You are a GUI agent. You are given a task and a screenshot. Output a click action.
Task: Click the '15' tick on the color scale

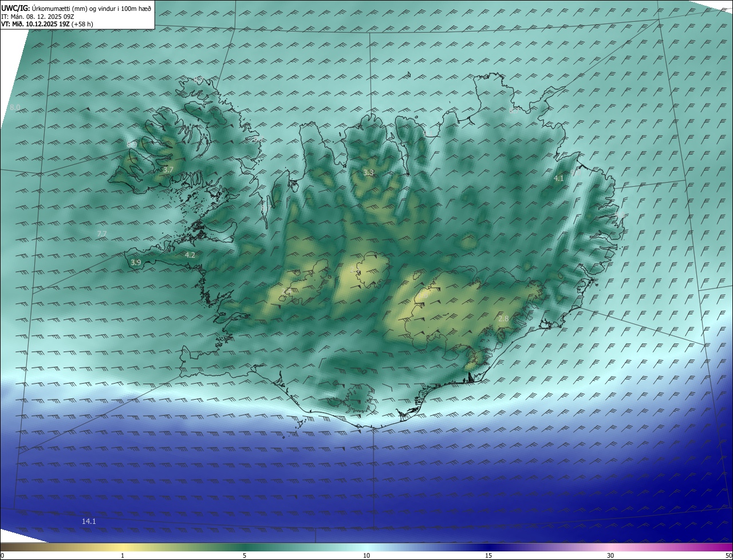[488, 555]
